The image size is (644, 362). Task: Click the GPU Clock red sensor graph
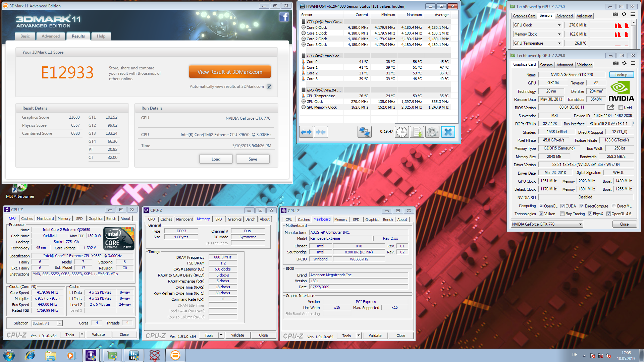(609, 25)
